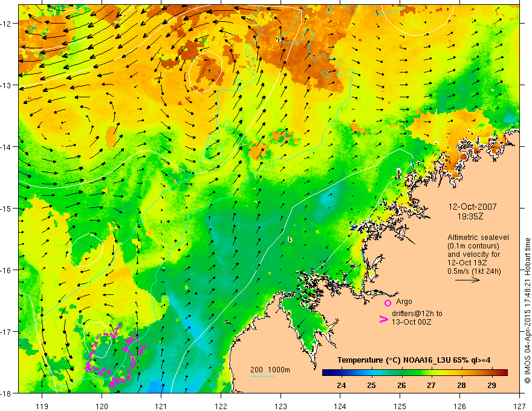
Task: Click the '-14' latitude axis label
Action: pyautogui.click(x=6, y=147)
